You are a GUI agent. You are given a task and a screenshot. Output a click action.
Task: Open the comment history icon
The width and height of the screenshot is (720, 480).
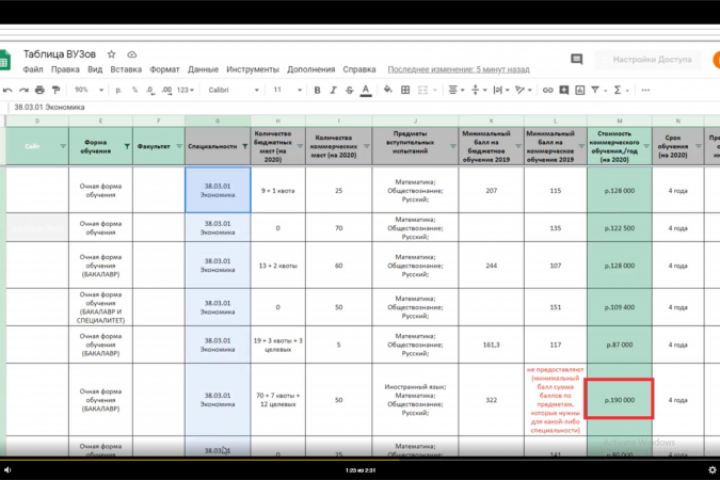(577, 59)
